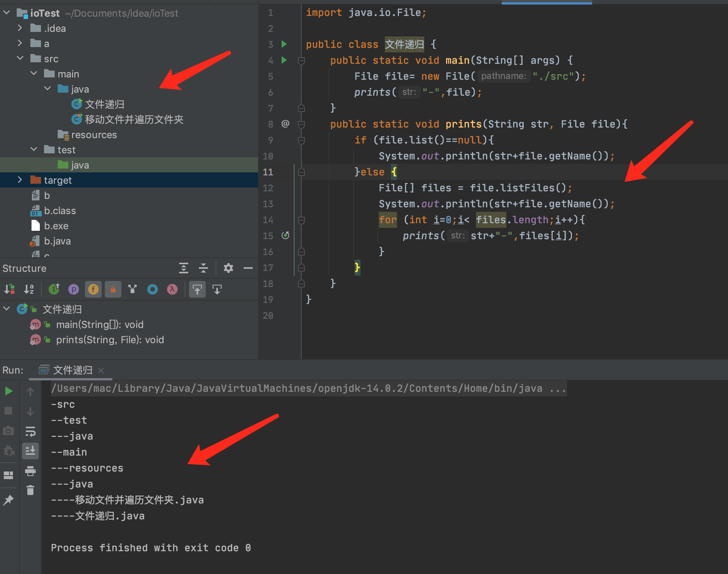The image size is (728, 574).
Task: Collapse the ioTest project root
Action: [x=6, y=13]
